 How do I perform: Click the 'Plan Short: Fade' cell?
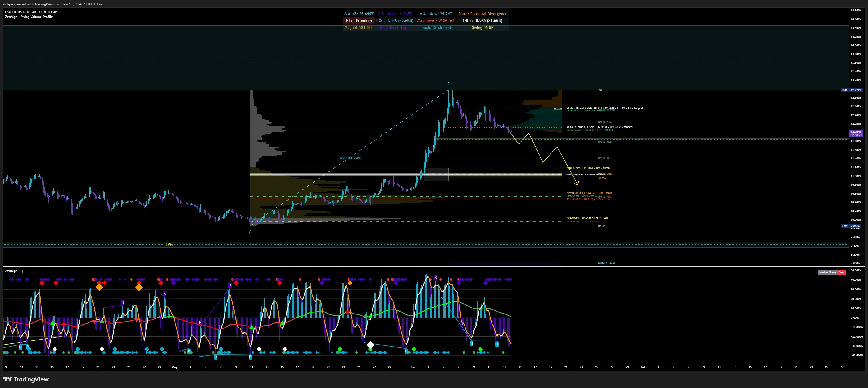coord(395,28)
